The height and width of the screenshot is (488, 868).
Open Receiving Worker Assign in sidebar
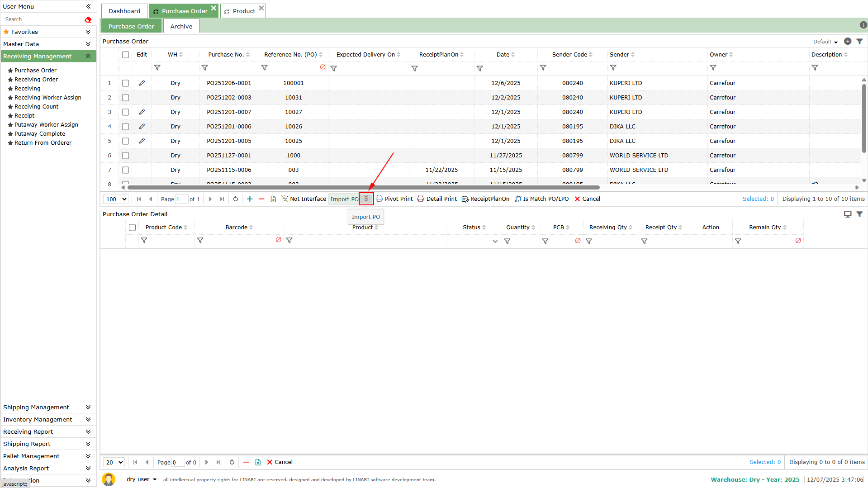[48, 98]
